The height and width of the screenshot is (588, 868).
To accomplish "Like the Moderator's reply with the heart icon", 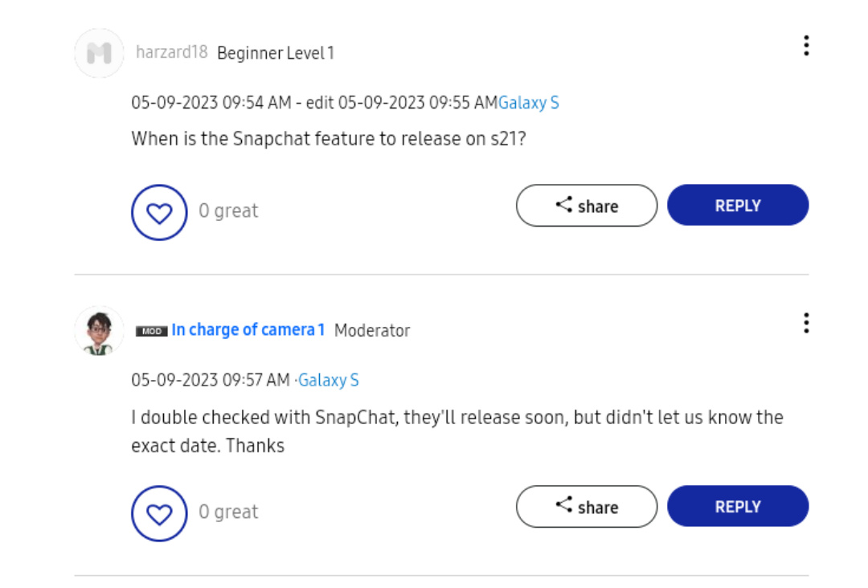I will point(159,513).
